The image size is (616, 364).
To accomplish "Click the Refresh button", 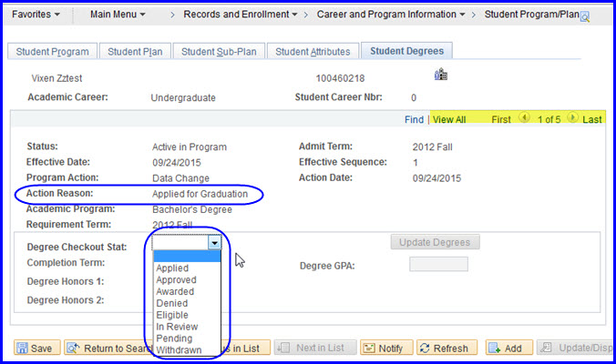I will tap(447, 348).
